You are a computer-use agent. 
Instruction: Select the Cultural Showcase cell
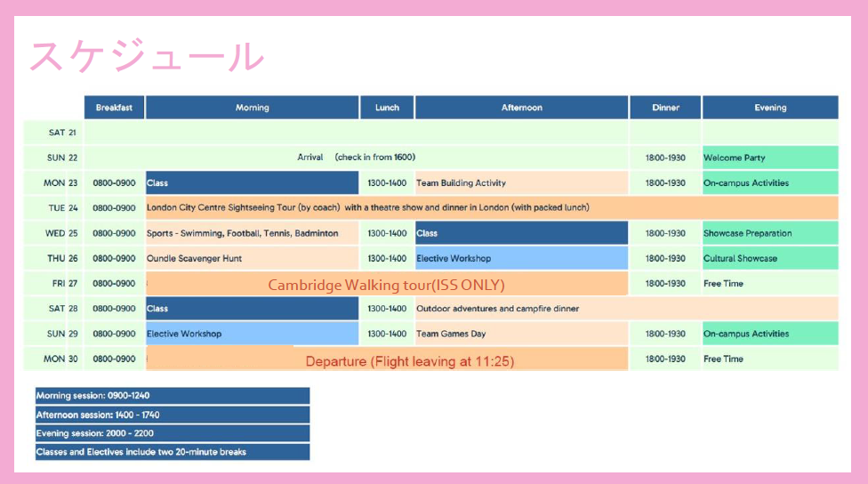pyautogui.click(x=770, y=259)
